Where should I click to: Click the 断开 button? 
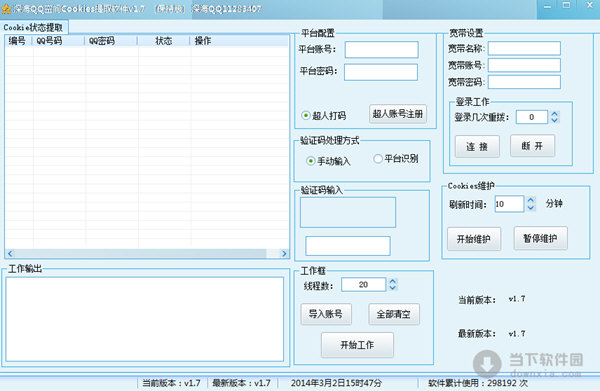[532, 146]
